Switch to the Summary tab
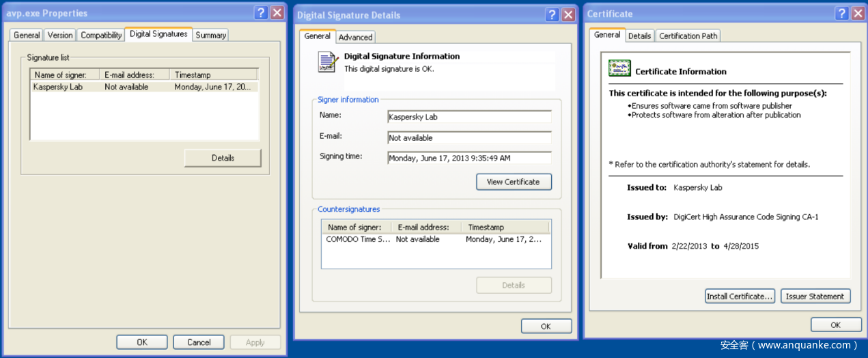868x358 pixels. [x=210, y=35]
